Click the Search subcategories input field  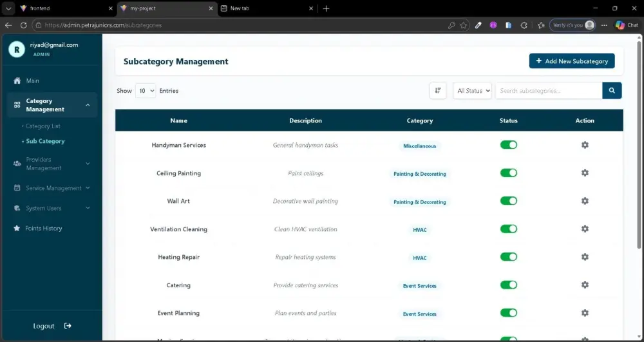click(549, 90)
